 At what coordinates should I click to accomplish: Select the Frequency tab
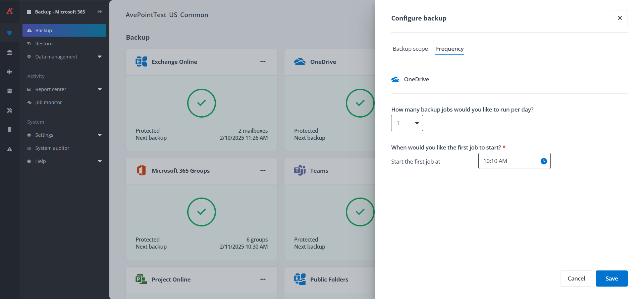tap(450, 49)
